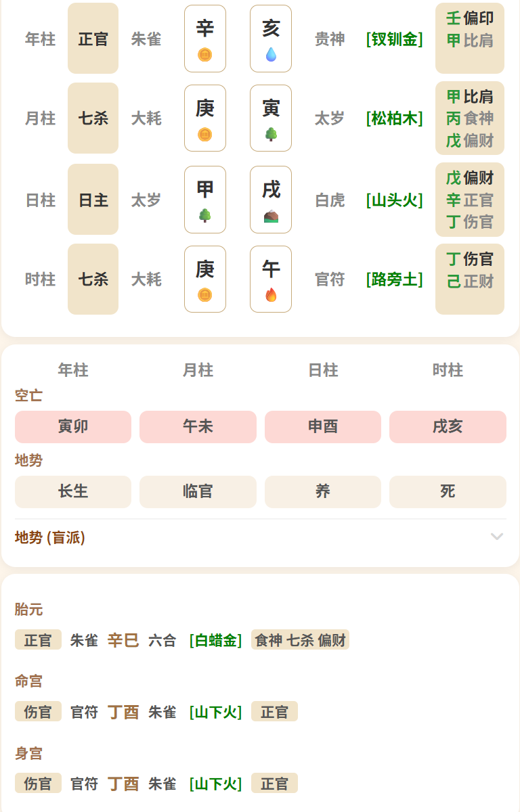
Task: Click the 白蜡金 nayin in 胎元
Action: [x=215, y=640]
